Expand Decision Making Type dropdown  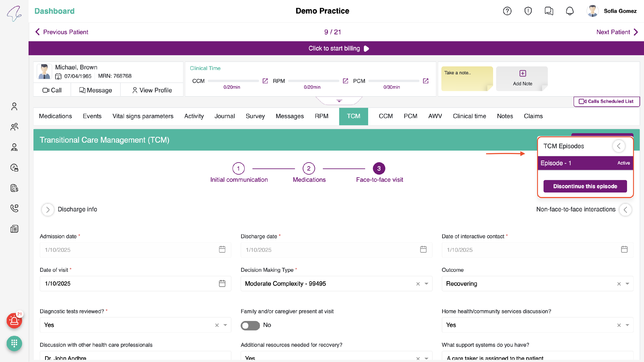(426, 284)
